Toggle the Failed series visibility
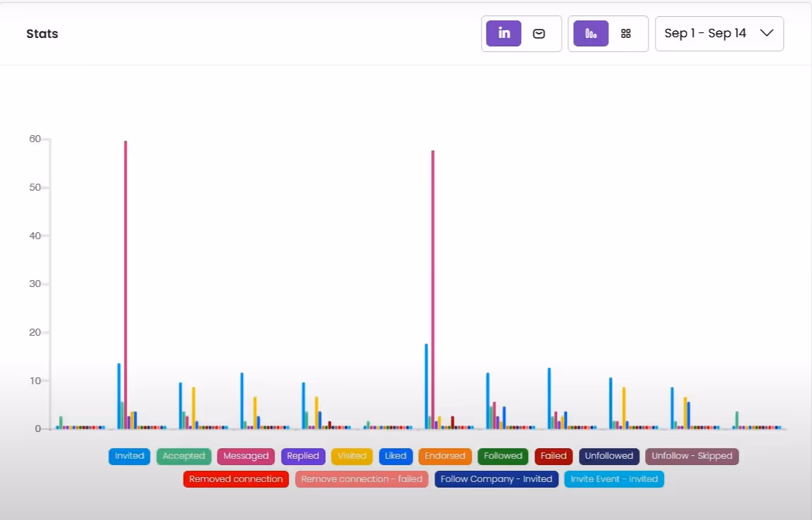Viewport: 812px width, 520px height. tap(553, 456)
